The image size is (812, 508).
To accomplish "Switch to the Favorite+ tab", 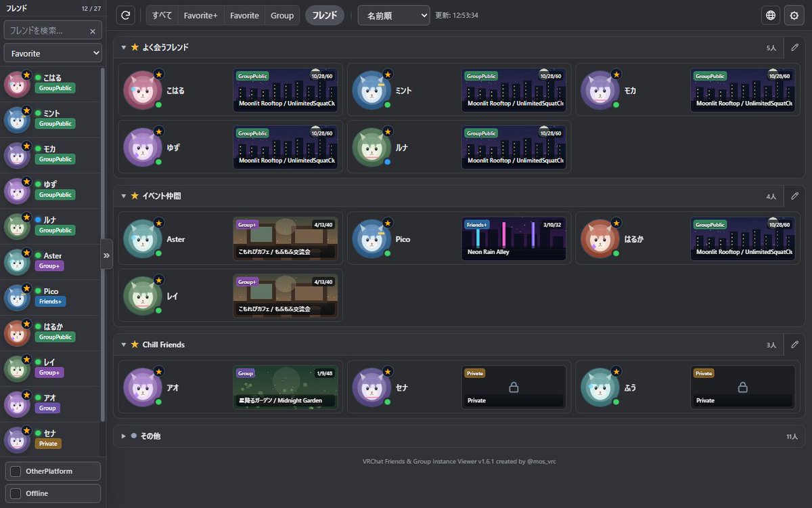I will [x=201, y=16].
